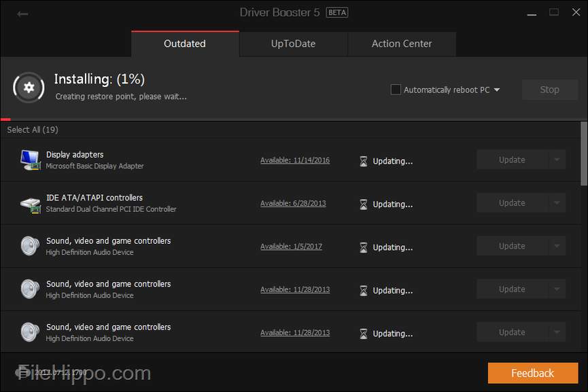Click the hourglass icon in the IDE ATA/ATAPI row

[x=364, y=204]
